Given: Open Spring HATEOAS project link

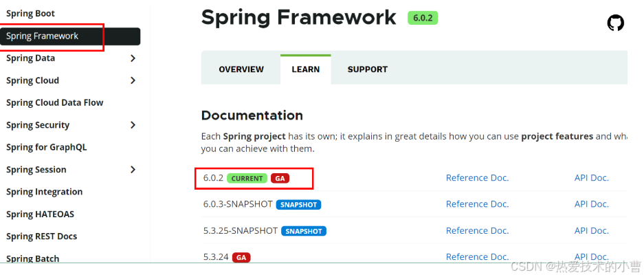Looking at the screenshot, I should click(41, 214).
